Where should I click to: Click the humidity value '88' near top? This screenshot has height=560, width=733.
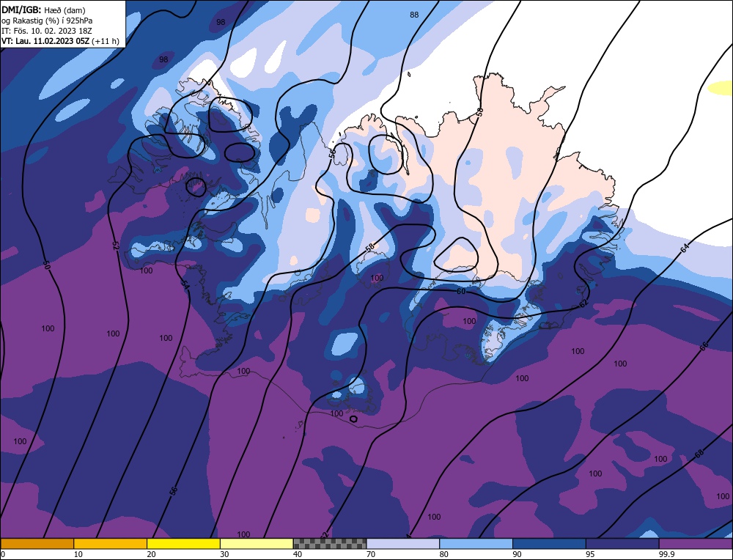[x=414, y=15]
